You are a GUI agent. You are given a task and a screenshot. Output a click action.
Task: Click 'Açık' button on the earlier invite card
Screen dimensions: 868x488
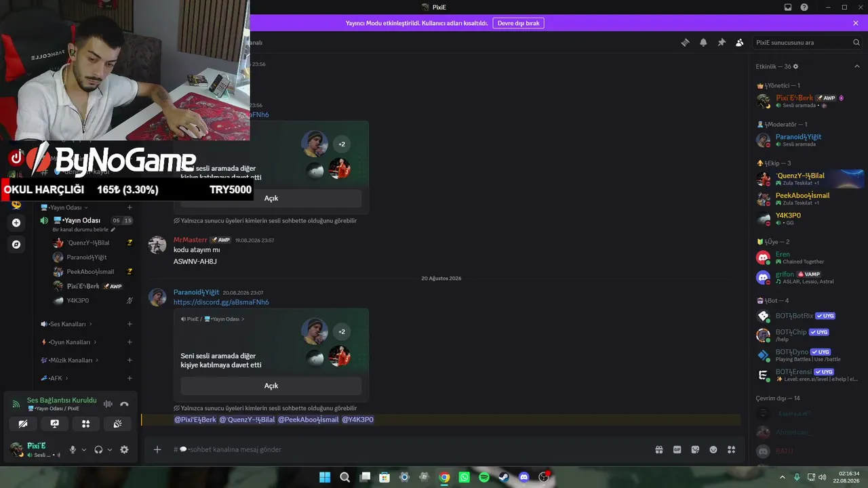(271, 198)
